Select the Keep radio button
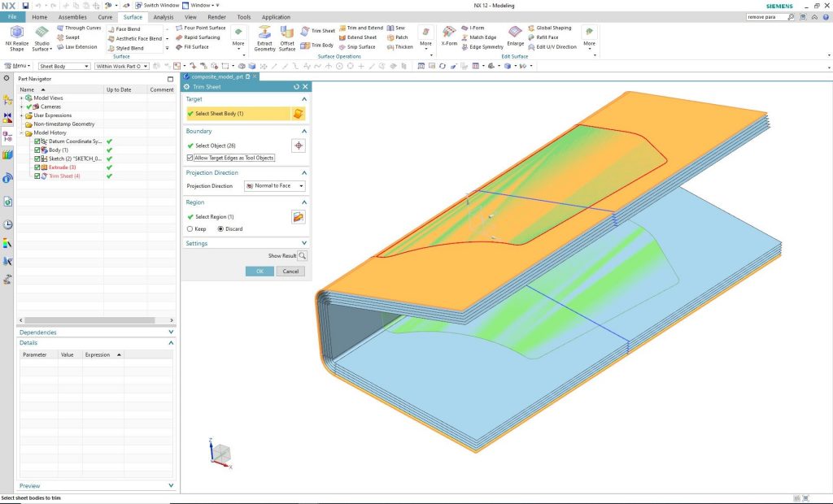The height and width of the screenshot is (504, 833). coord(190,229)
